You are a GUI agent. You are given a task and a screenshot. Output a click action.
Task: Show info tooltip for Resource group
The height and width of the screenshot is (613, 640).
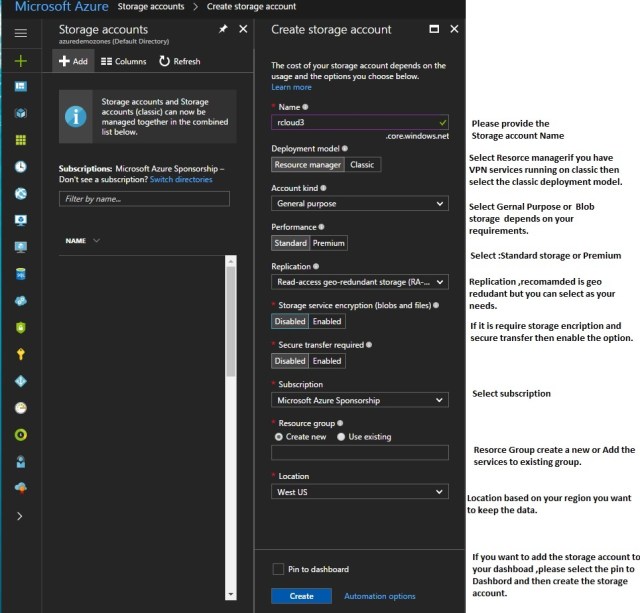coord(340,423)
